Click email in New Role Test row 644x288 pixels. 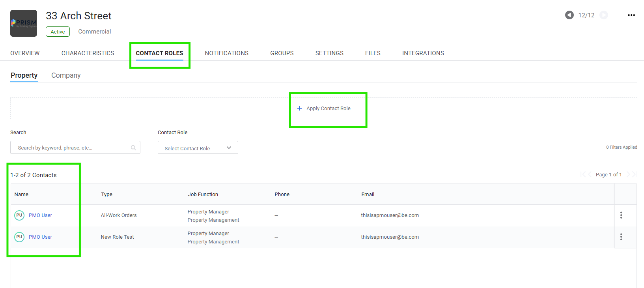coord(390,237)
